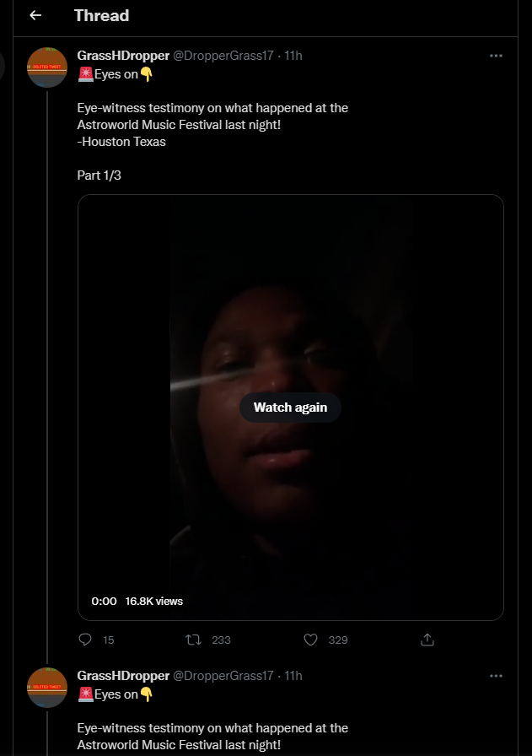Open first tweet's three-dot more menu
The image size is (532, 756).
point(496,56)
